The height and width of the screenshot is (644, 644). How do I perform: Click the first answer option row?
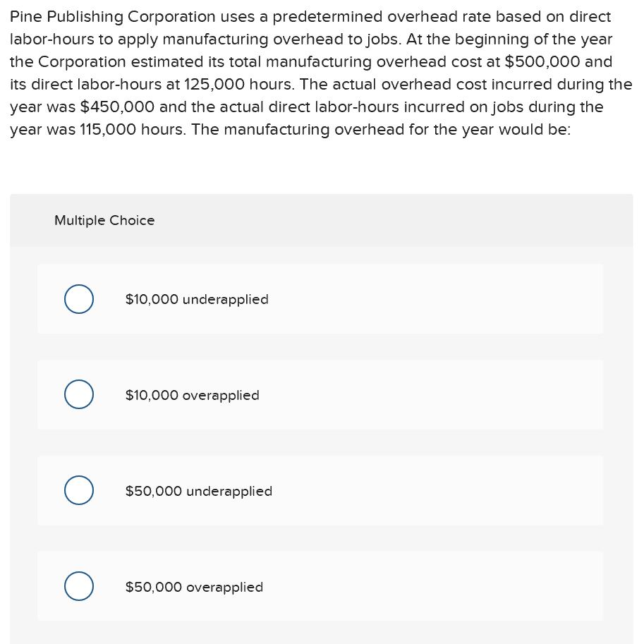320,298
